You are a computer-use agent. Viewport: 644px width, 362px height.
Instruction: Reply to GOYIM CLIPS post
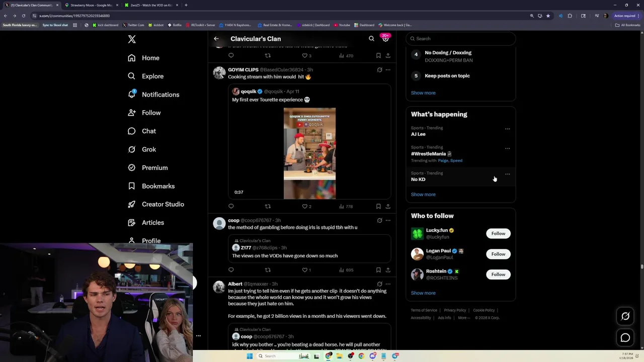(231, 206)
